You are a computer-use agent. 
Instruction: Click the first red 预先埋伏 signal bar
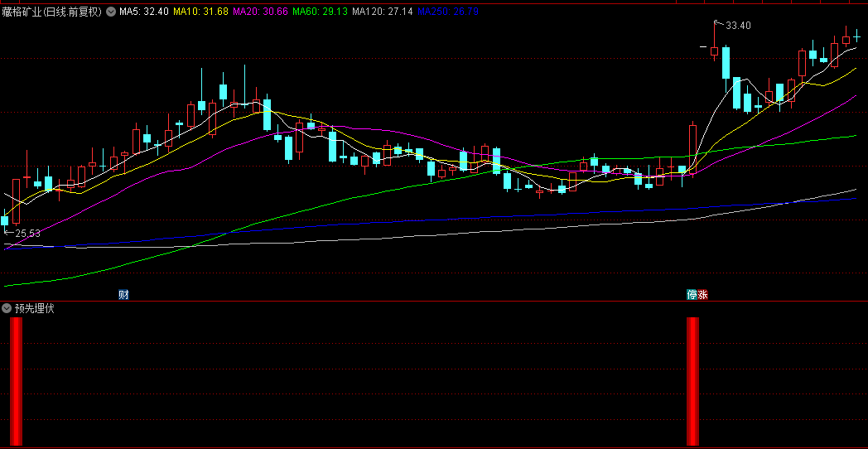pyautogui.click(x=16, y=381)
